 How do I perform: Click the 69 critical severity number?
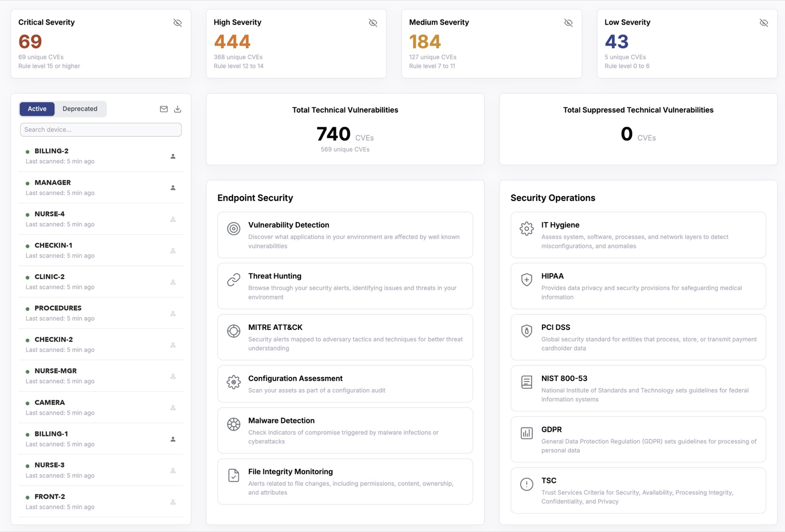click(x=30, y=42)
